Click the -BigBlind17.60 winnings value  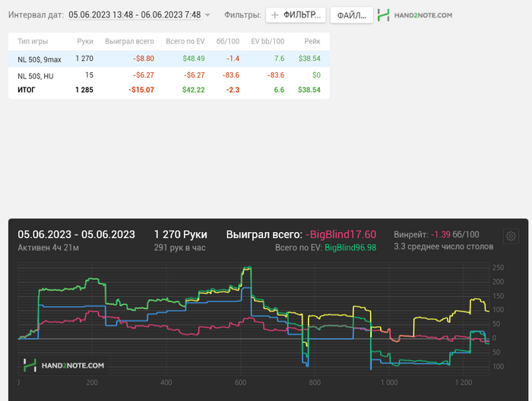coord(340,234)
